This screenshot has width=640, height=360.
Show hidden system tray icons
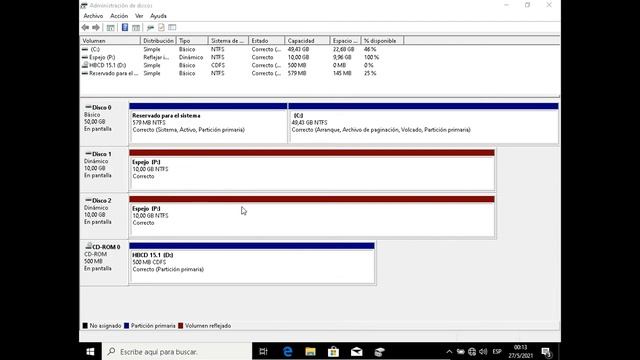[x=449, y=351]
